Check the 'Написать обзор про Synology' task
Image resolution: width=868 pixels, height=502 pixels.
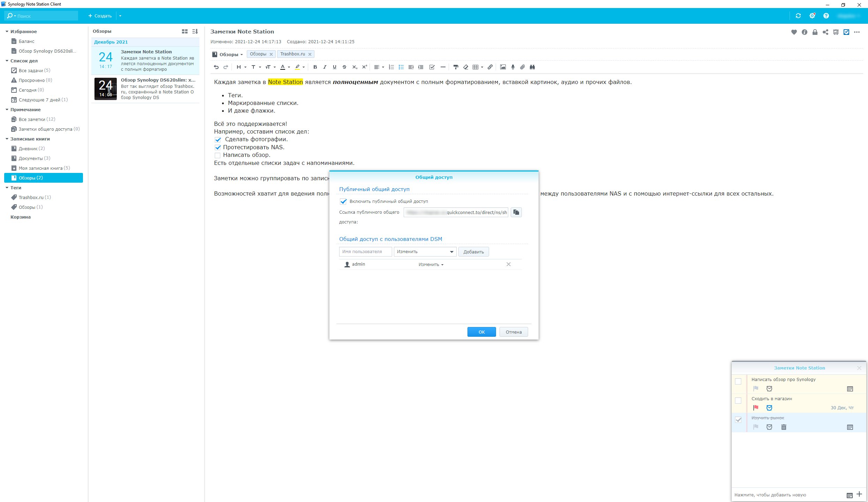738,381
